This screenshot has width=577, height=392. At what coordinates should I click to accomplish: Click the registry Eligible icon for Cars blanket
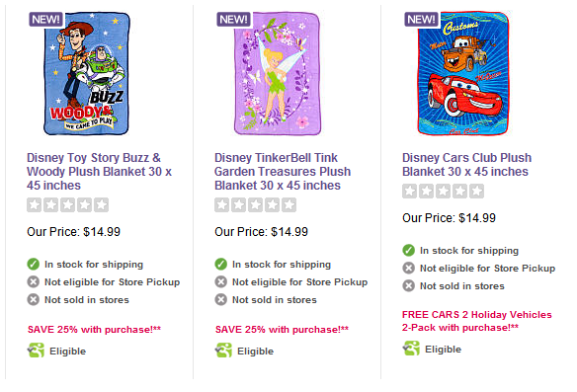(x=411, y=349)
